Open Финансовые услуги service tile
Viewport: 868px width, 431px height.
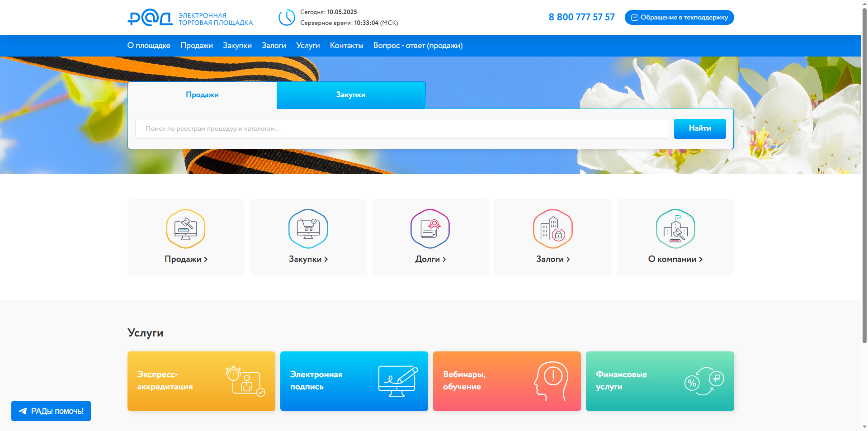click(660, 381)
